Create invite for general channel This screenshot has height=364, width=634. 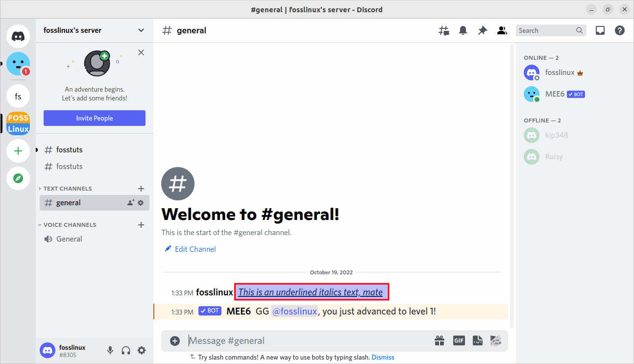[x=131, y=203]
